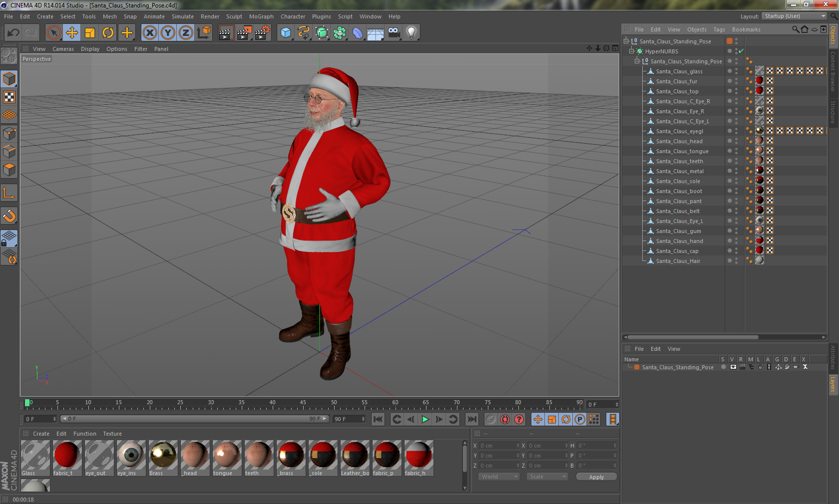The image size is (839, 504).
Task: Go to start of animation
Action: (378, 419)
